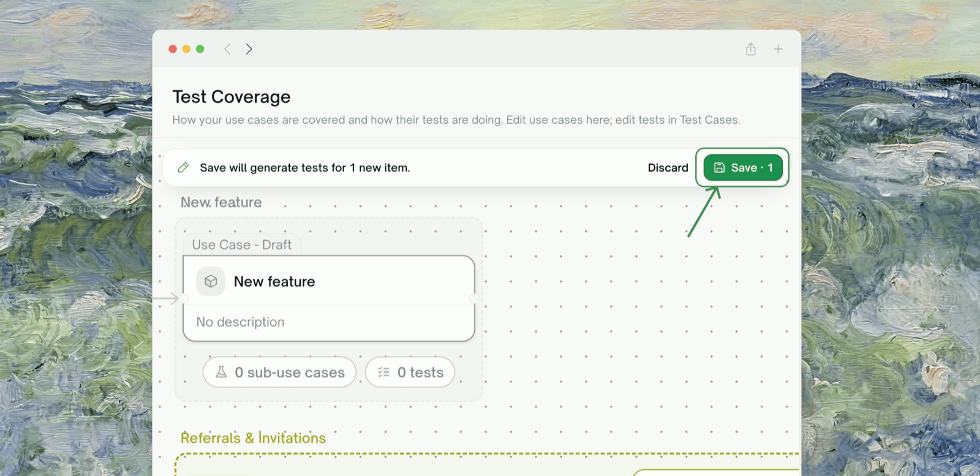Click the Use Case - Draft label

241,244
